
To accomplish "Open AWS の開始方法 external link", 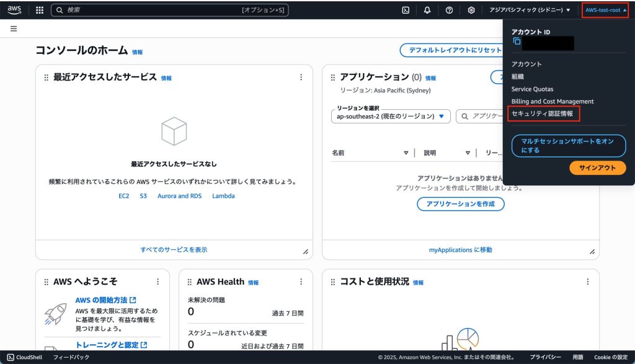I will [x=105, y=300].
